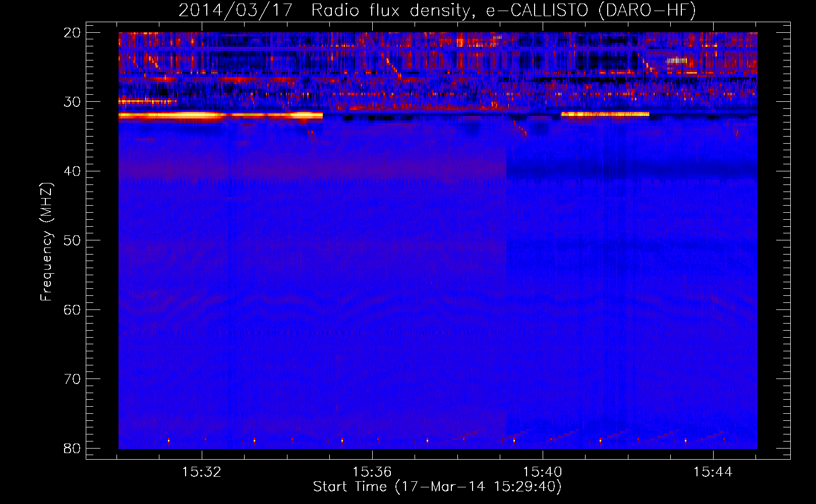Click the '80' frequency axis label
Viewport: 816px width, 504px height.
click(72, 449)
